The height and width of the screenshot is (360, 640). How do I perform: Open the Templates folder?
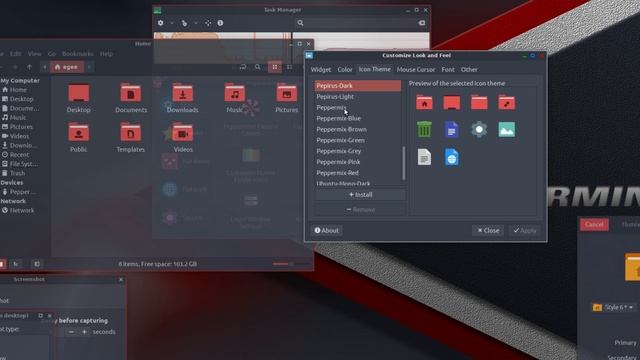click(131, 138)
